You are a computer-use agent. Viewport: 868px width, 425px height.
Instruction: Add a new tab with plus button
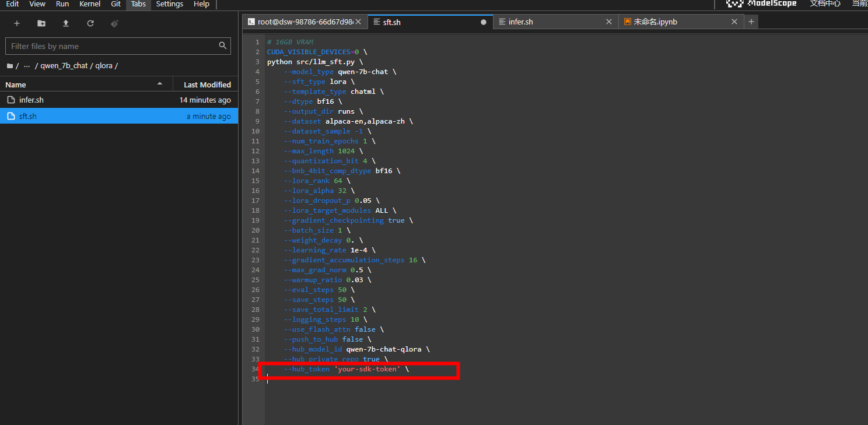(751, 22)
